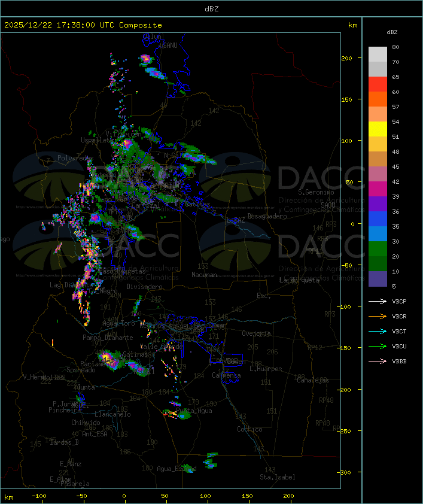Select the dark orange 57-60 dBZ swatch

[x=378, y=99]
